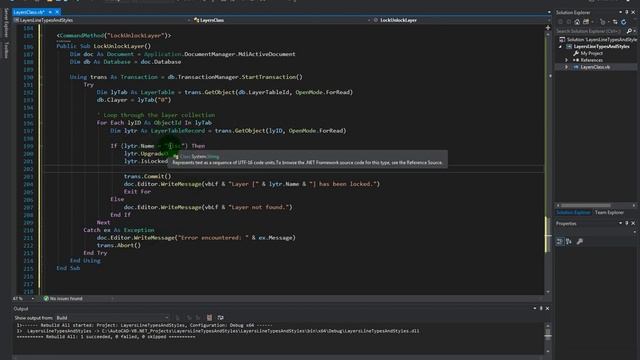
Task: Click the End Using statement
Action: [85, 260]
